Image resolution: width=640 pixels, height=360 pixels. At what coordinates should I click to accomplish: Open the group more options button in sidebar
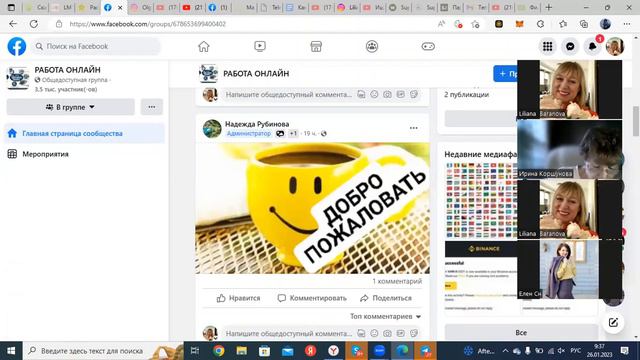click(x=152, y=107)
